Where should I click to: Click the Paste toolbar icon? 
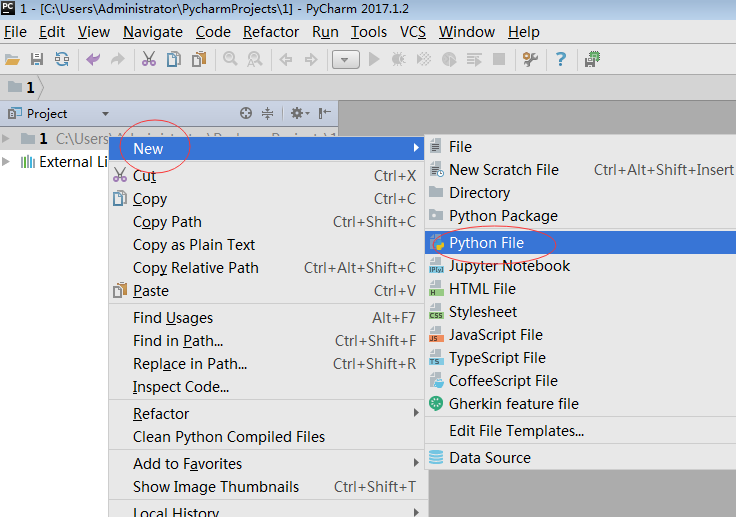pos(199,60)
